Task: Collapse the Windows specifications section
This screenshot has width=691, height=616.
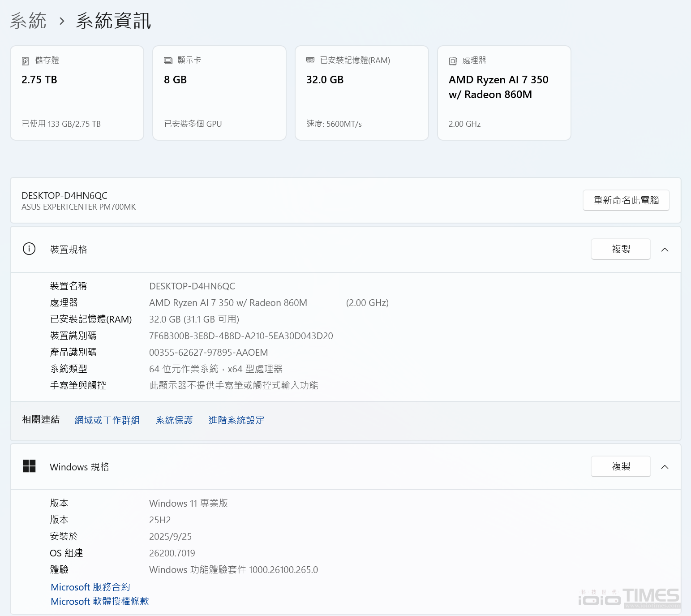Action: 665,467
